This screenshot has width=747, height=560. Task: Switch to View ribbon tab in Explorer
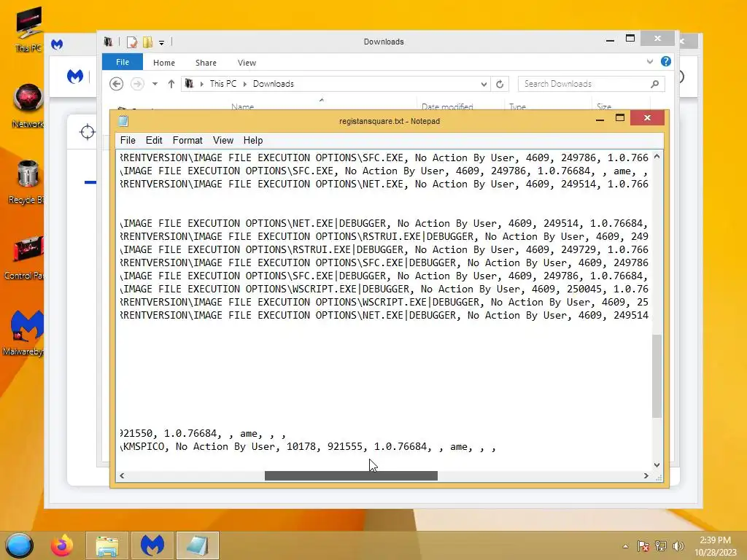point(247,63)
